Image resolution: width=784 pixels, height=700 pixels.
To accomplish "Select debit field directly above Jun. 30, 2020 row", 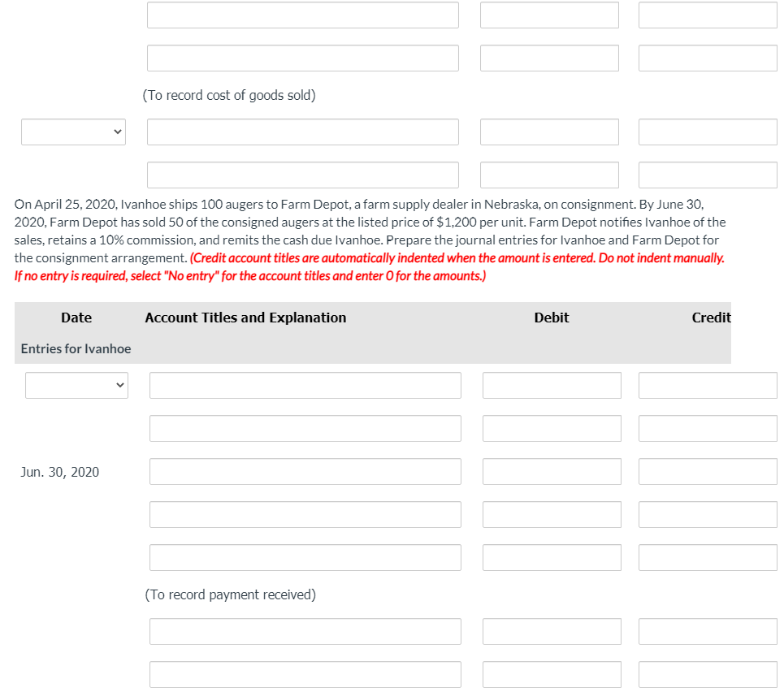I will (x=552, y=428).
